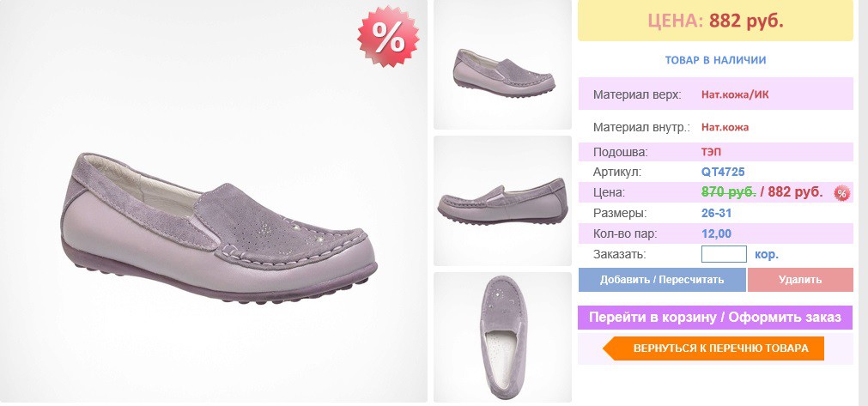This screenshot has height=406, width=868.
Task: Select the first side-view shoe thumbnail
Action: click(502, 64)
